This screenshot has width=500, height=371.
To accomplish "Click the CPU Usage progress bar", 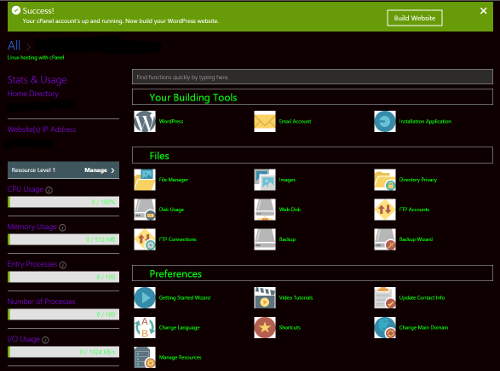I will (x=63, y=202).
